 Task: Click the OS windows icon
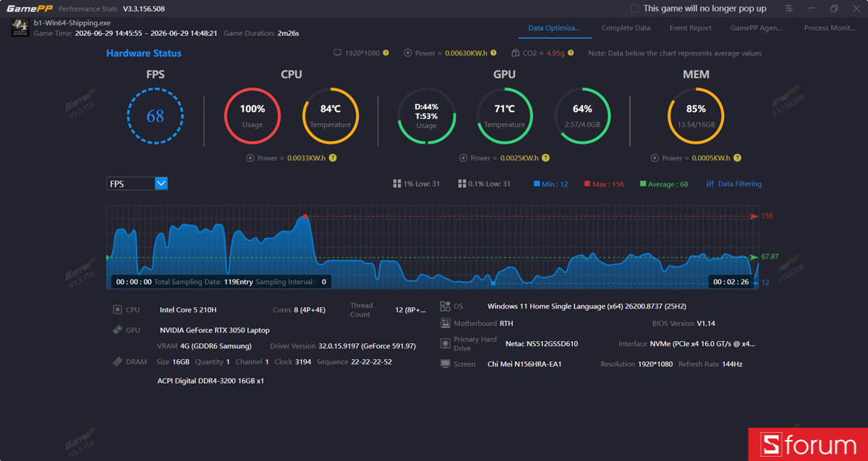click(445, 306)
